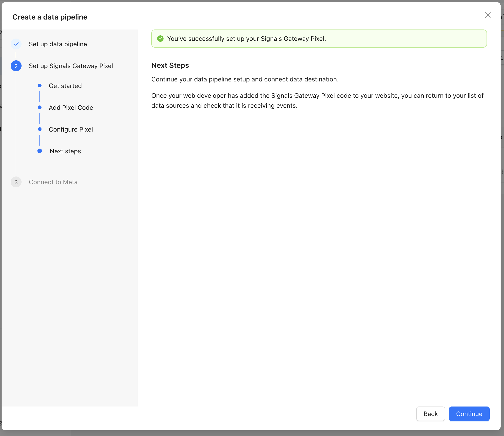
Task: Click the Connect to Meta step
Action: pyautogui.click(x=53, y=182)
